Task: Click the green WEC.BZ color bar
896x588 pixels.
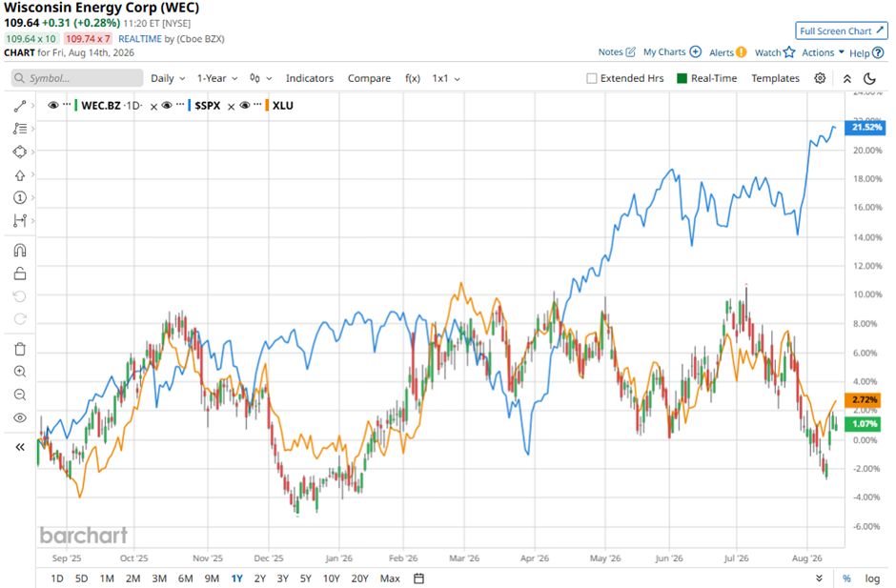Action: click(x=76, y=105)
